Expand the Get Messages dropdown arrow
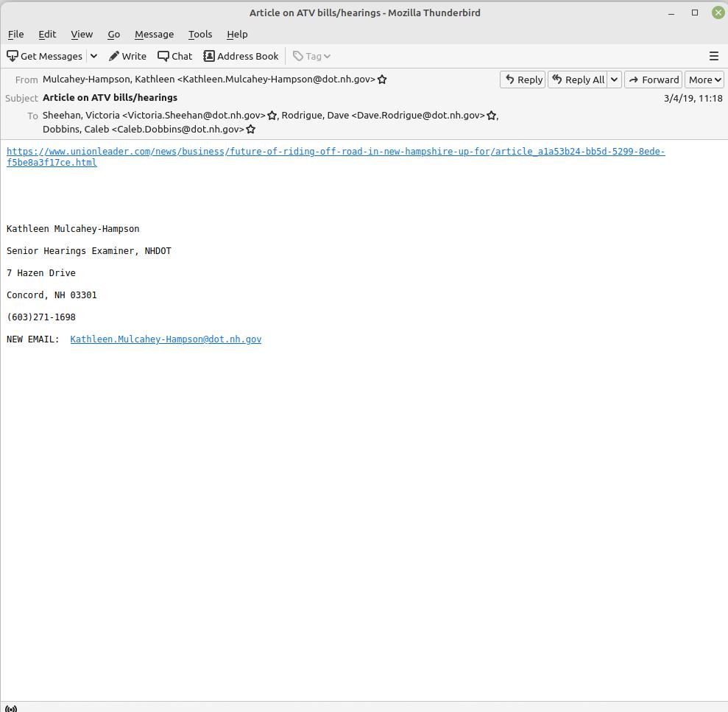This screenshot has width=728, height=712. click(93, 56)
